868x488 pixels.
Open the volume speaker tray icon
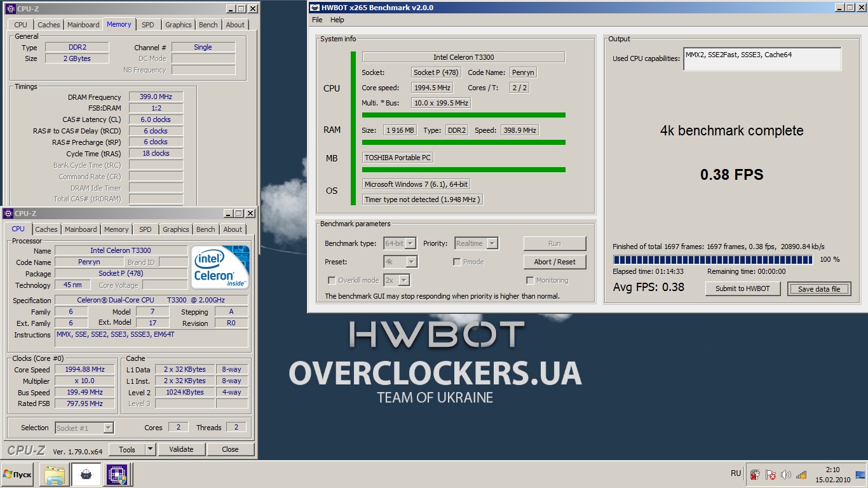pos(786,474)
